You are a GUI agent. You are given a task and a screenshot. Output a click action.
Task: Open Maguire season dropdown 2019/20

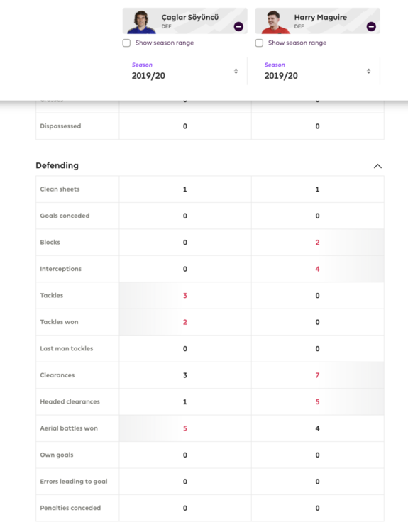tap(318, 71)
